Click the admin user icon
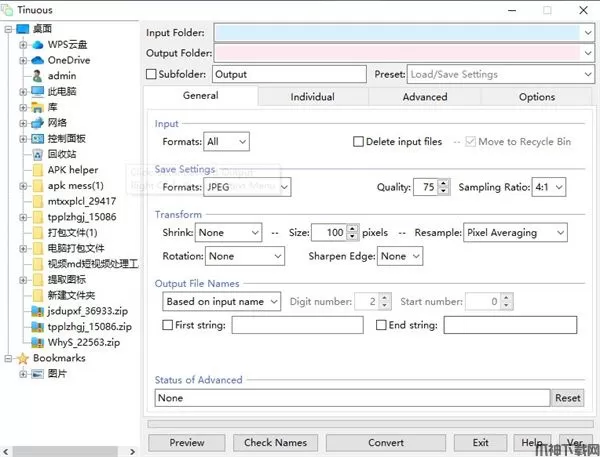Screen dimensions: 600x457 pos(38,76)
